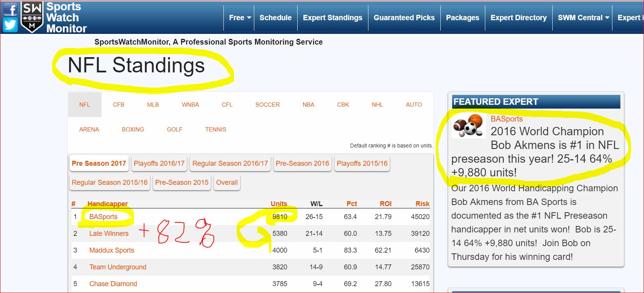Open Team Underground handicapper link

118,267
